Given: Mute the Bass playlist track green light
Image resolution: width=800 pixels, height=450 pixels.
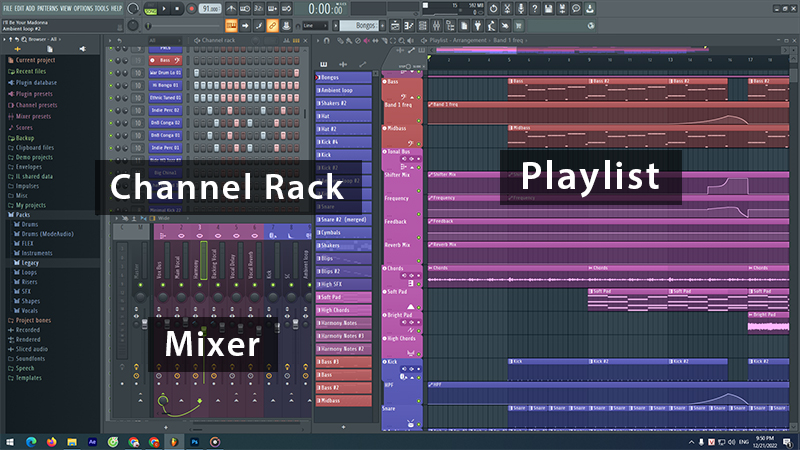Looking at the screenshot, I should point(419,97).
